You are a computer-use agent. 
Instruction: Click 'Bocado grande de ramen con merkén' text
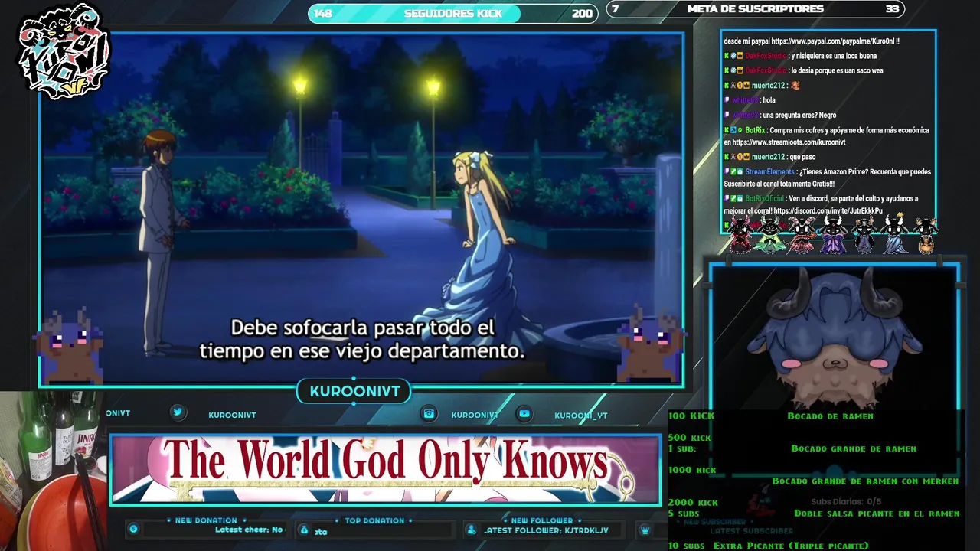click(x=865, y=481)
